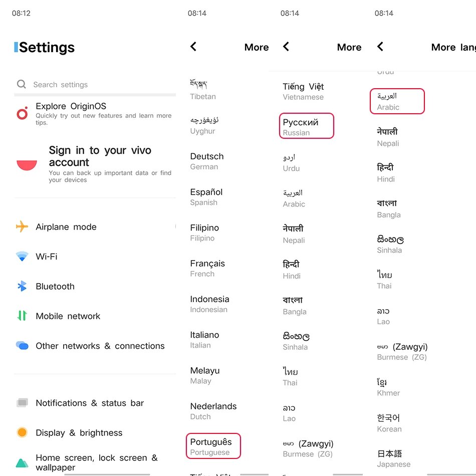
Task: Click the Search settings field
Action: point(95,85)
